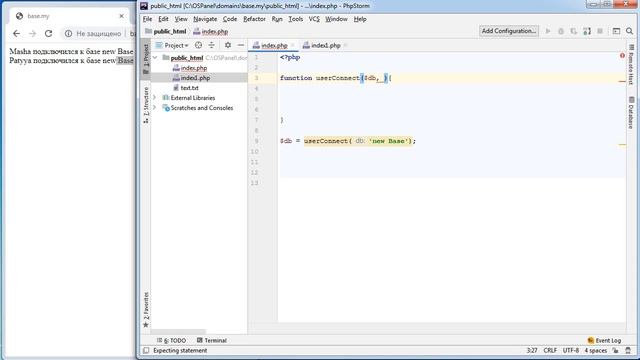Screen dimensions: 640x360
Task: Open the Run menu
Action: (277, 19)
